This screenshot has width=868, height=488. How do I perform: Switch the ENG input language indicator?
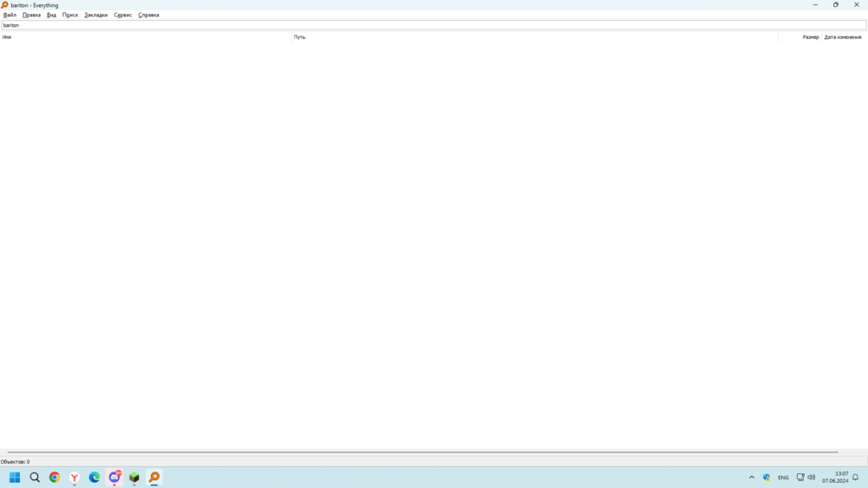click(x=783, y=478)
